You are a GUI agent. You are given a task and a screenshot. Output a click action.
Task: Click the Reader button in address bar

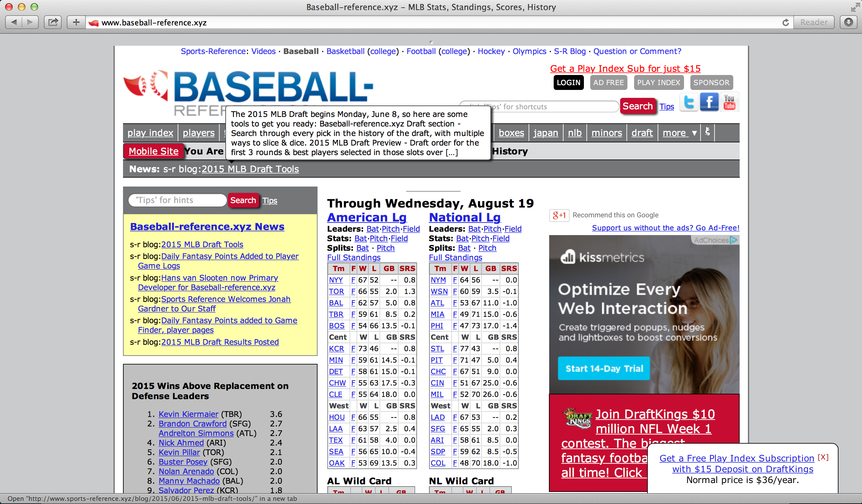(814, 23)
